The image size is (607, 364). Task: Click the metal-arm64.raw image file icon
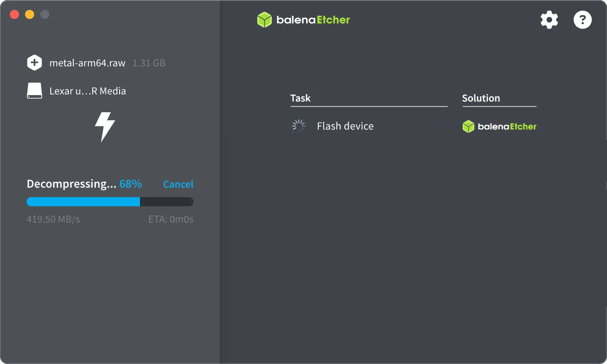pyautogui.click(x=35, y=63)
